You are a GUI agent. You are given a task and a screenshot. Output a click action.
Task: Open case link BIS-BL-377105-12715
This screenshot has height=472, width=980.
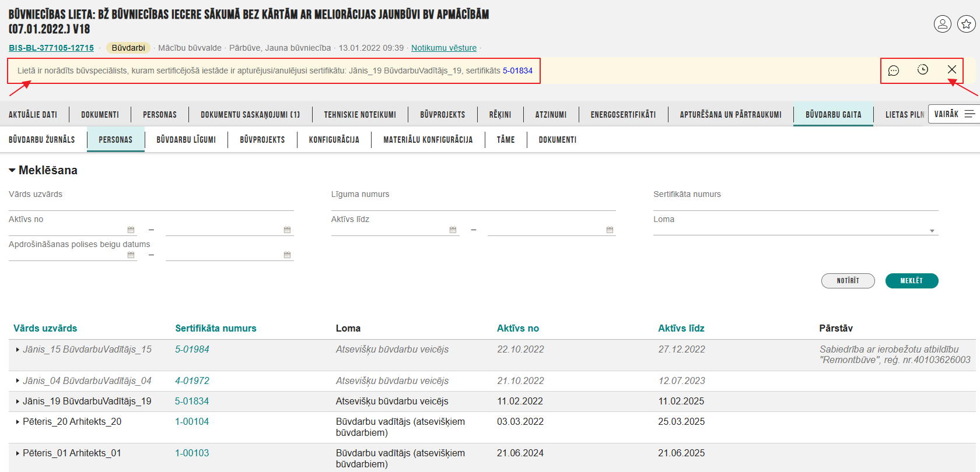51,48
